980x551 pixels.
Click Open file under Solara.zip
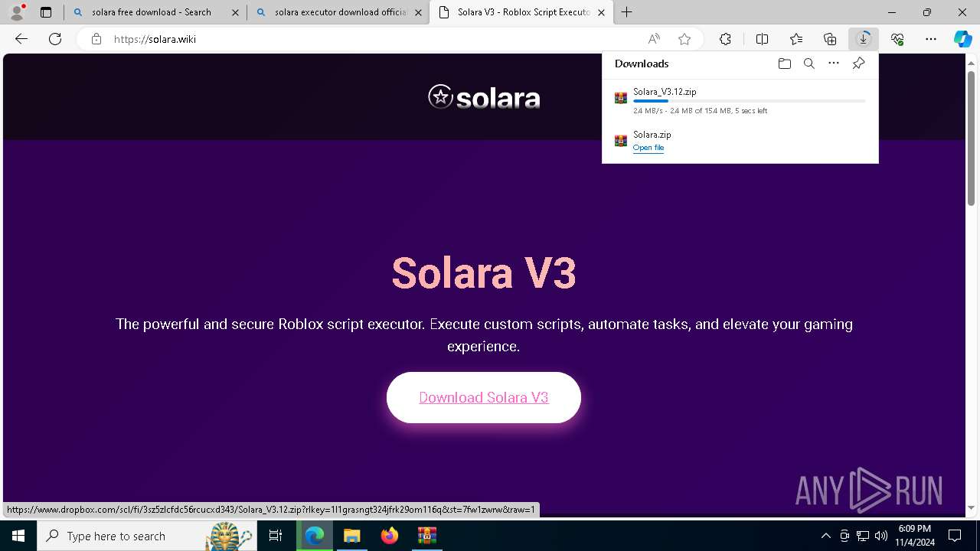(x=648, y=148)
